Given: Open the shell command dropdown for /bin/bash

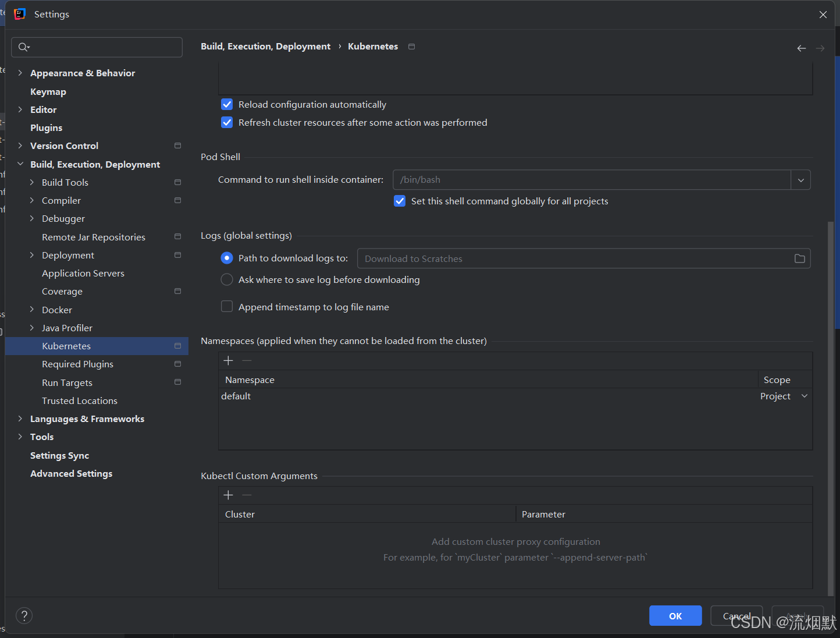Looking at the screenshot, I should tap(801, 180).
